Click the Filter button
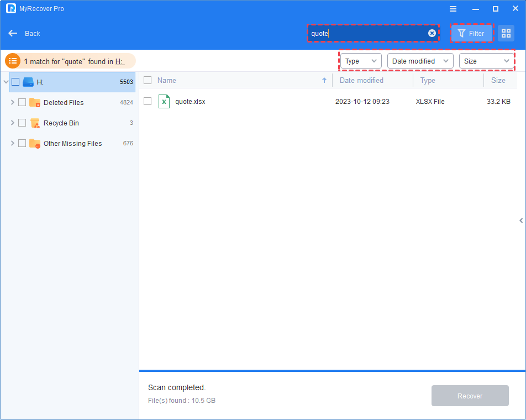 pyautogui.click(x=471, y=33)
